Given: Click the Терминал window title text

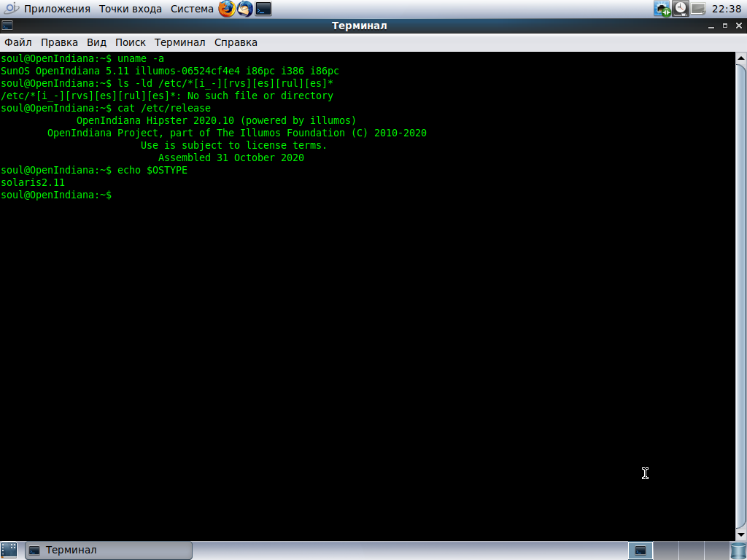Looking at the screenshot, I should 359,26.
